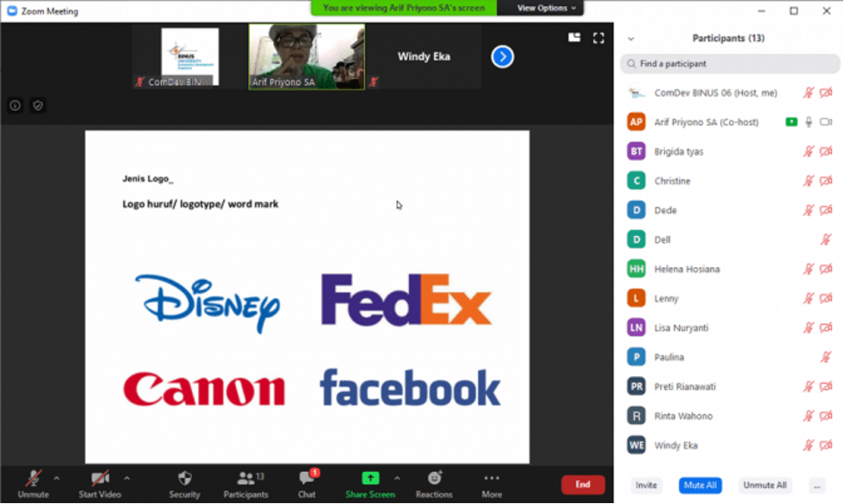Click Lenny video off icon
Screen dimensions: 845x504
point(826,298)
